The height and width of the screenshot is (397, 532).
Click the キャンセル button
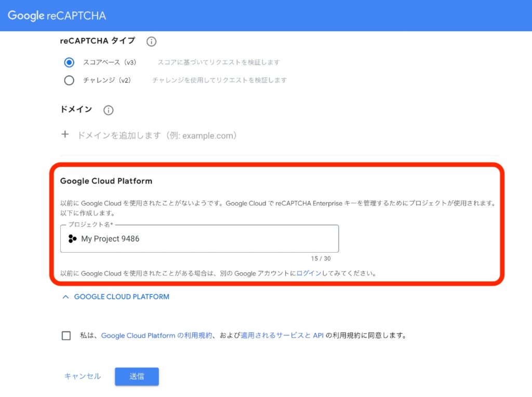pos(83,376)
